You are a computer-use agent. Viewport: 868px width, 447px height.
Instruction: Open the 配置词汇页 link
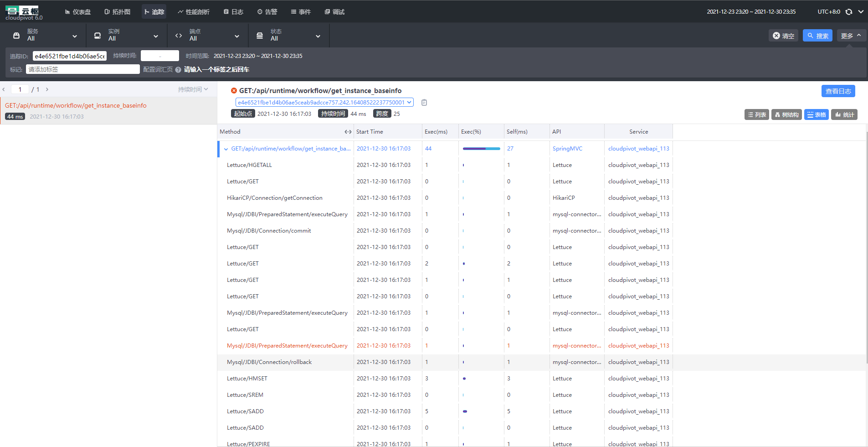(x=158, y=69)
